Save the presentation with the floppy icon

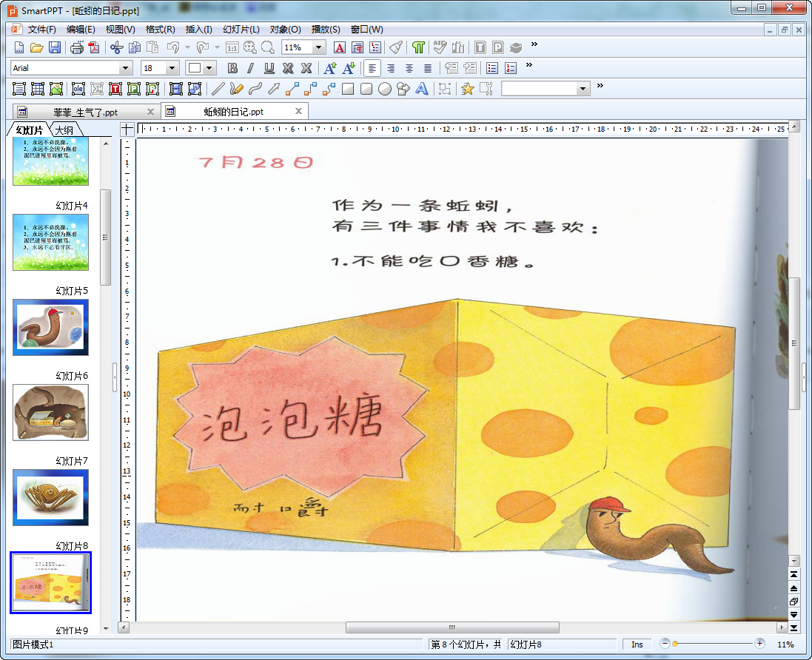pyautogui.click(x=54, y=47)
